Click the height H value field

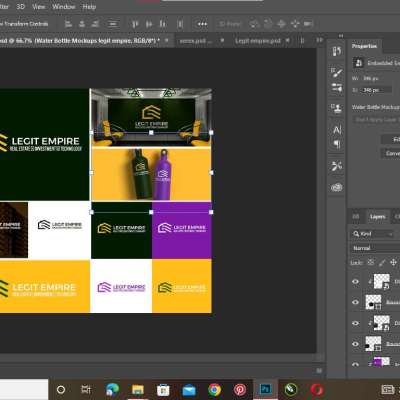tap(377, 90)
